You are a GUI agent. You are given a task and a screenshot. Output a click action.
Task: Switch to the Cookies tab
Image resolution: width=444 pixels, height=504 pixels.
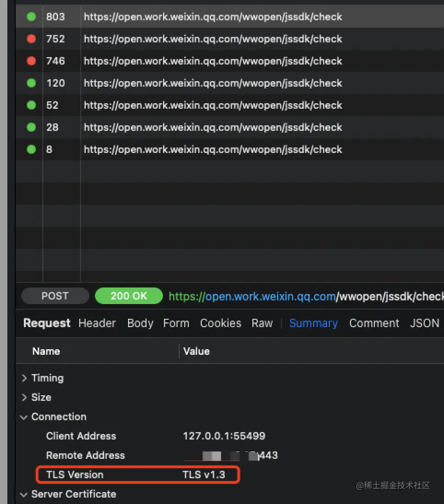tap(221, 323)
